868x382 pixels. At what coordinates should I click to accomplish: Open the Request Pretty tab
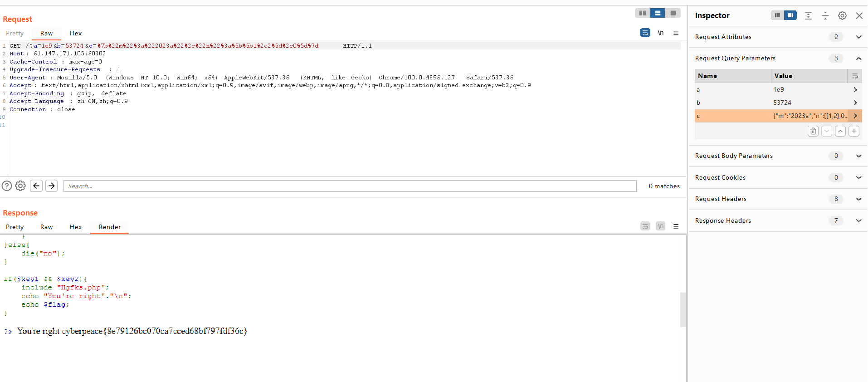15,33
